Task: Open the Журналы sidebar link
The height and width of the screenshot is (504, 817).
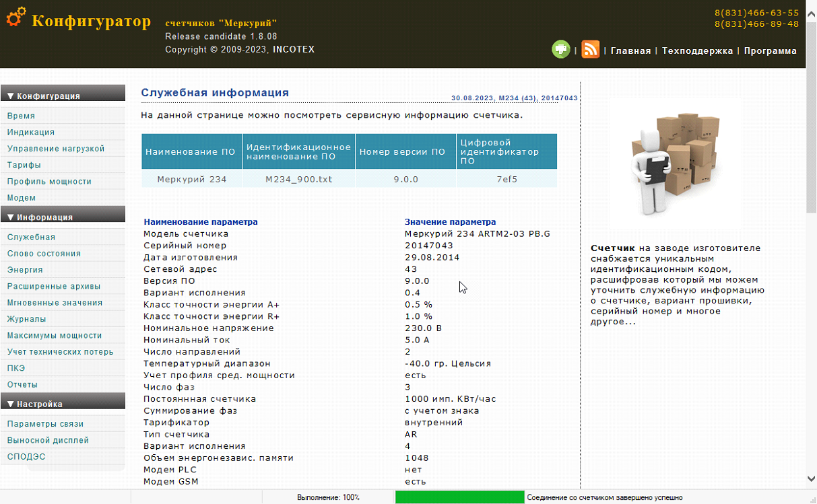Action: coord(27,319)
